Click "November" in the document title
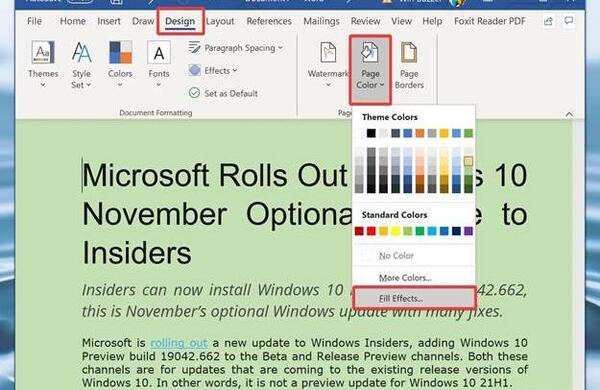This screenshot has height=390, width=600. click(x=154, y=214)
